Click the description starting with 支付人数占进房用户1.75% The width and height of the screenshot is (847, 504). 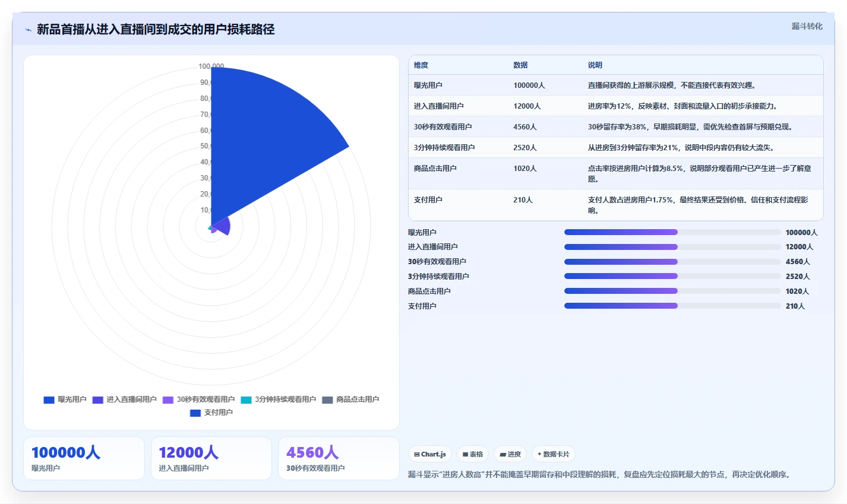point(698,205)
